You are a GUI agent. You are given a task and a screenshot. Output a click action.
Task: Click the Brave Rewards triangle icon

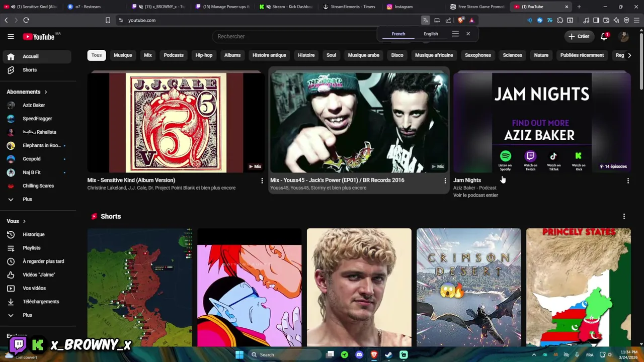[x=471, y=20]
